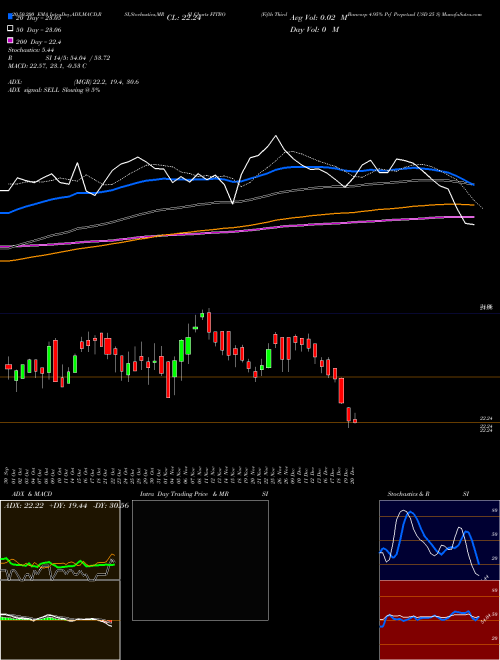Click the ADX indicator chart panel
Image resolution: width=500 pixels, height=660 pixels.
pyautogui.click(x=60, y=540)
